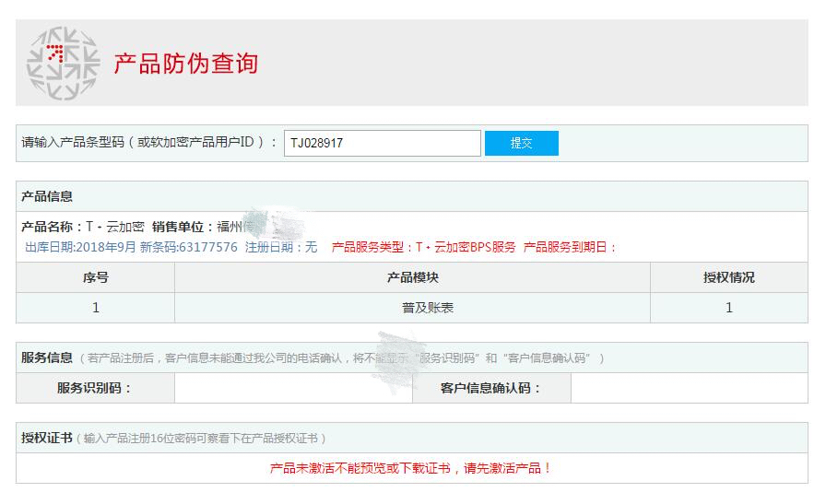Viewport: 826px width, 504px height.
Task: Click the 销售单位 label
Action: [183, 227]
